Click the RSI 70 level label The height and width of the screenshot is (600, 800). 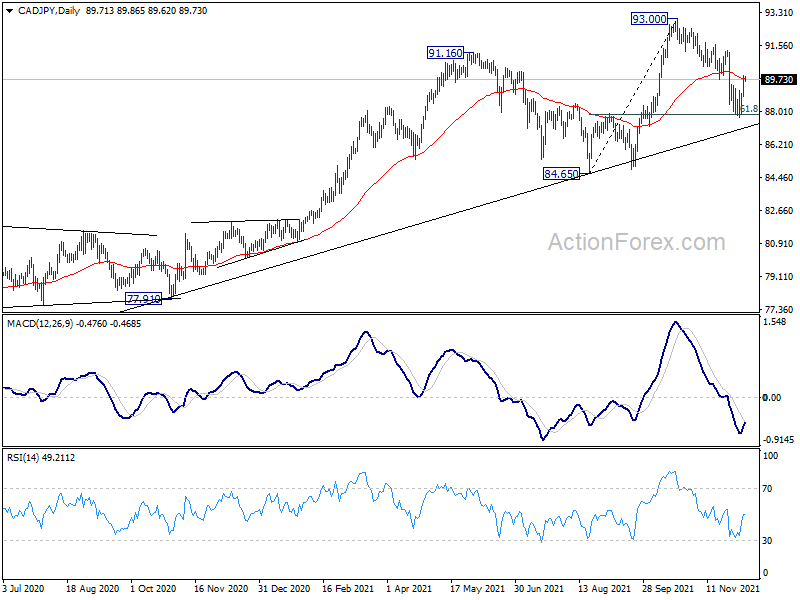(767, 489)
